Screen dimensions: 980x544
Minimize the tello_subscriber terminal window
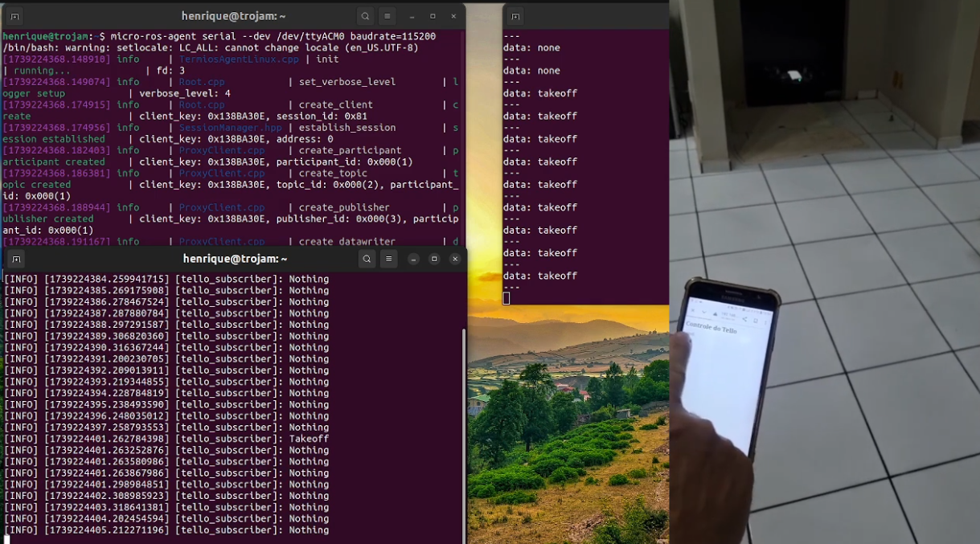pos(413,259)
